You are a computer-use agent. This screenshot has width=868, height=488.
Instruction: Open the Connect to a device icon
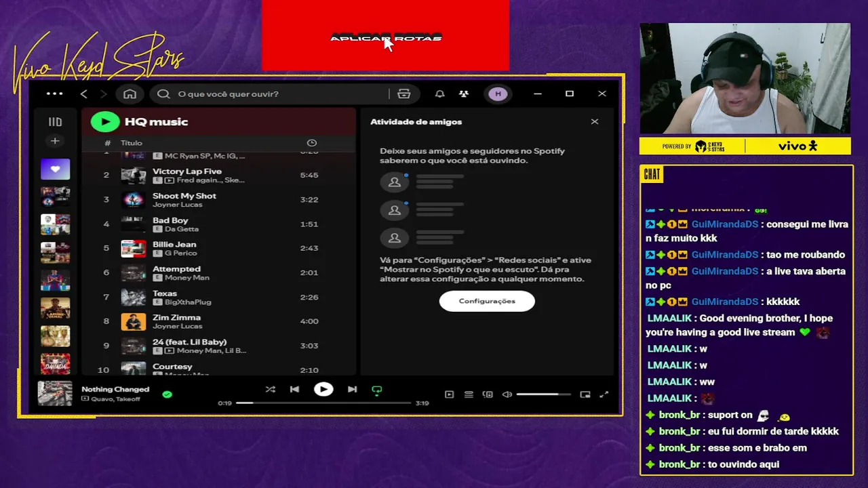tap(488, 394)
